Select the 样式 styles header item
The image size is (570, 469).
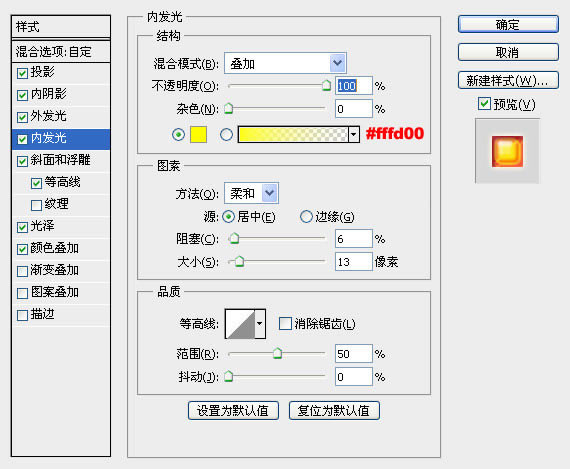tap(61, 27)
